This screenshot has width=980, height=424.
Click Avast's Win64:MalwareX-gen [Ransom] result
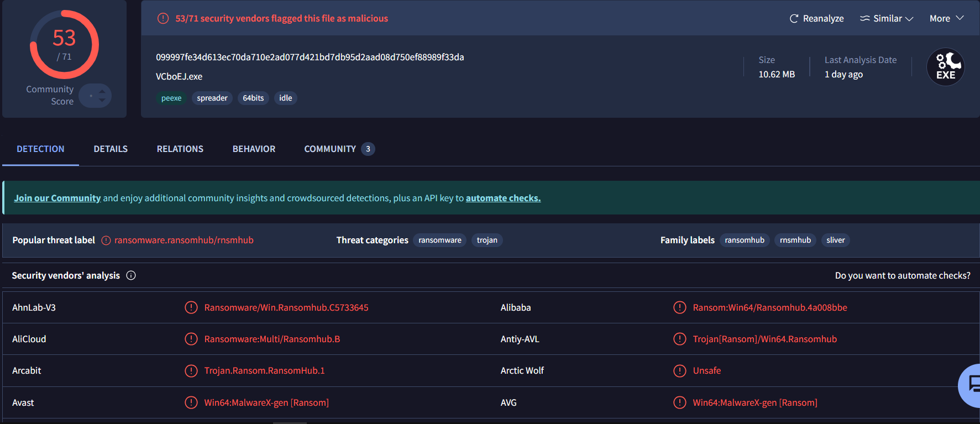click(x=266, y=402)
